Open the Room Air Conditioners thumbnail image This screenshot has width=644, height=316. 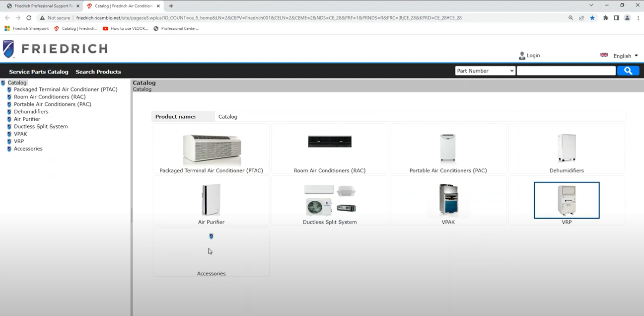[x=330, y=142]
